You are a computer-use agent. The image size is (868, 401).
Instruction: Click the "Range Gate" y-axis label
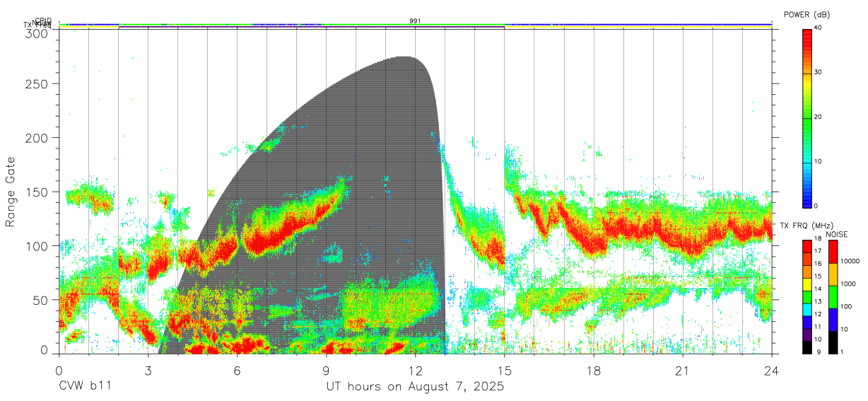(11, 192)
